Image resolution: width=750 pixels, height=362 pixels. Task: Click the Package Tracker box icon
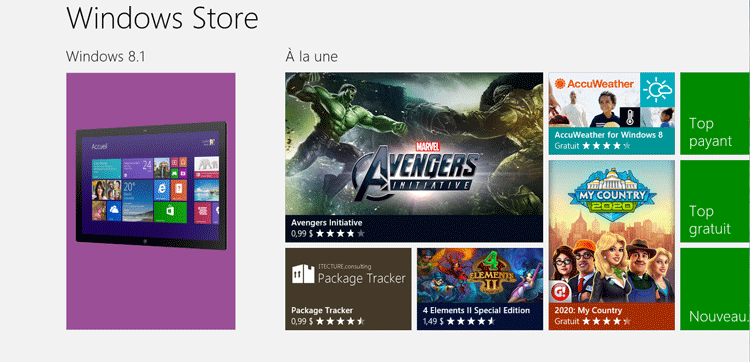[x=303, y=274]
